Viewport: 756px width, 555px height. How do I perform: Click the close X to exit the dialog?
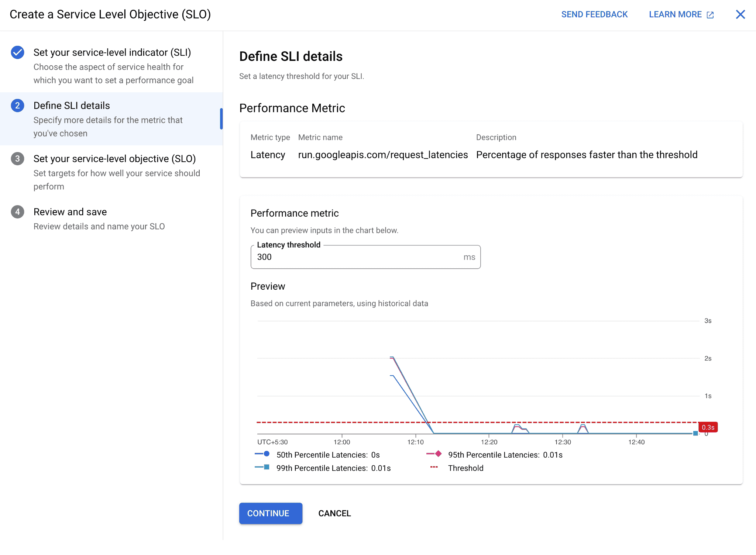point(740,14)
